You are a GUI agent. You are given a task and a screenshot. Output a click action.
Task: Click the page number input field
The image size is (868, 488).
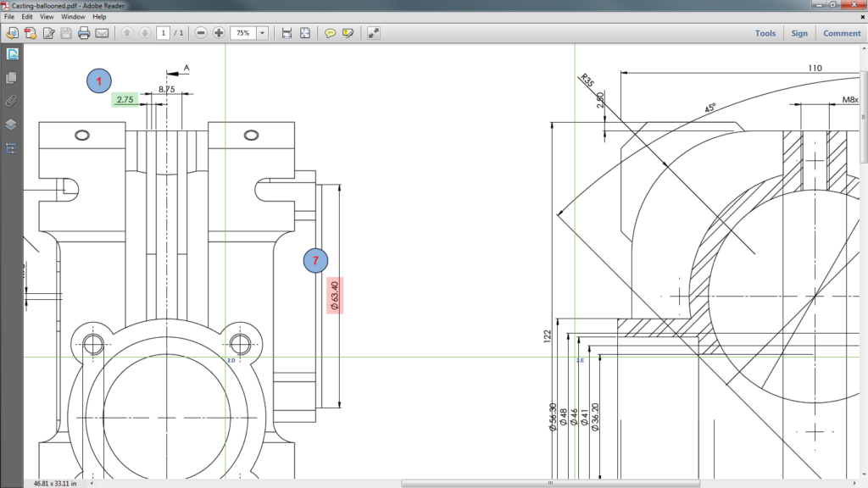tap(163, 33)
